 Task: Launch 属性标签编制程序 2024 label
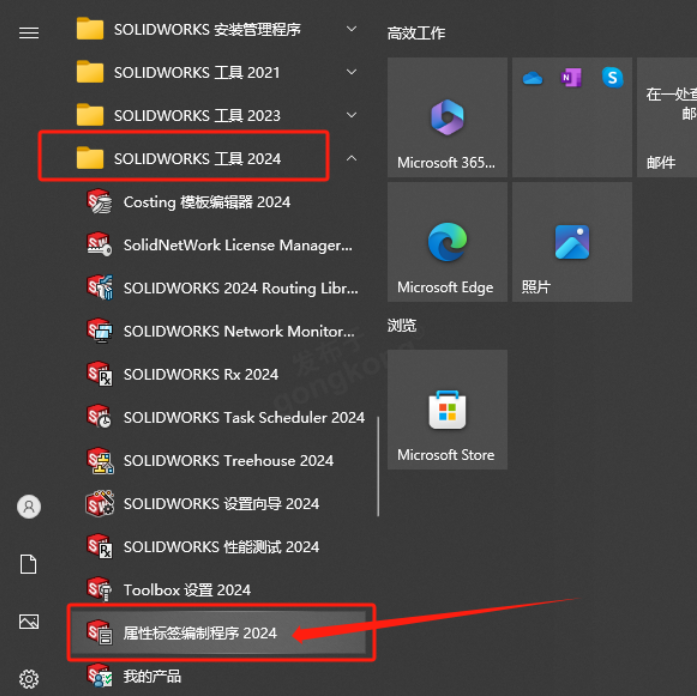click(x=200, y=633)
